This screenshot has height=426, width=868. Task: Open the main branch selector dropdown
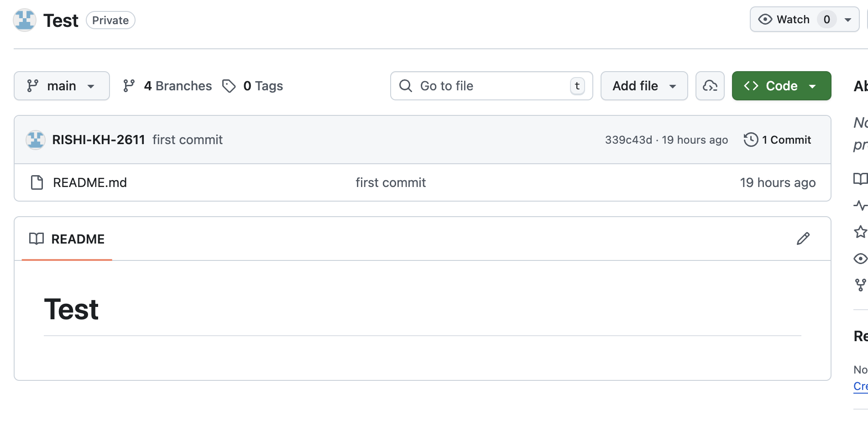coord(62,86)
